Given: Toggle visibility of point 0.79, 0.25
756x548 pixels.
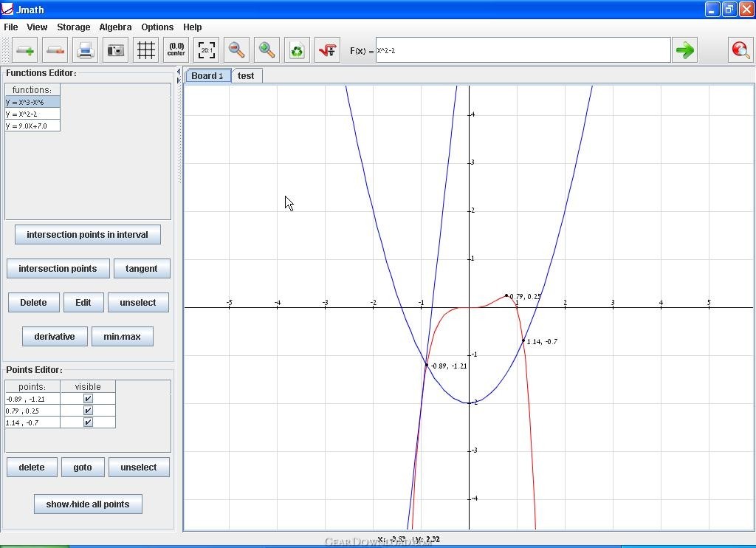Looking at the screenshot, I should pyautogui.click(x=88, y=411).
